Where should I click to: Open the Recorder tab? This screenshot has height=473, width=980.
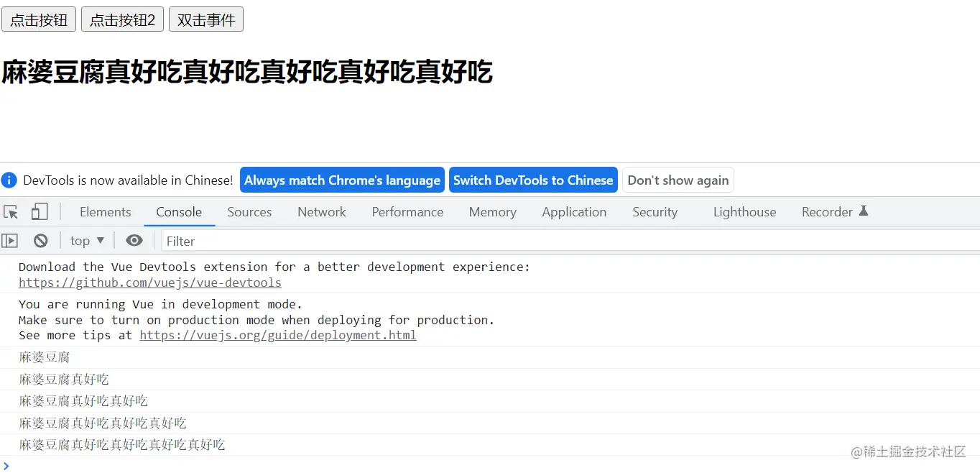click(835, 212)
